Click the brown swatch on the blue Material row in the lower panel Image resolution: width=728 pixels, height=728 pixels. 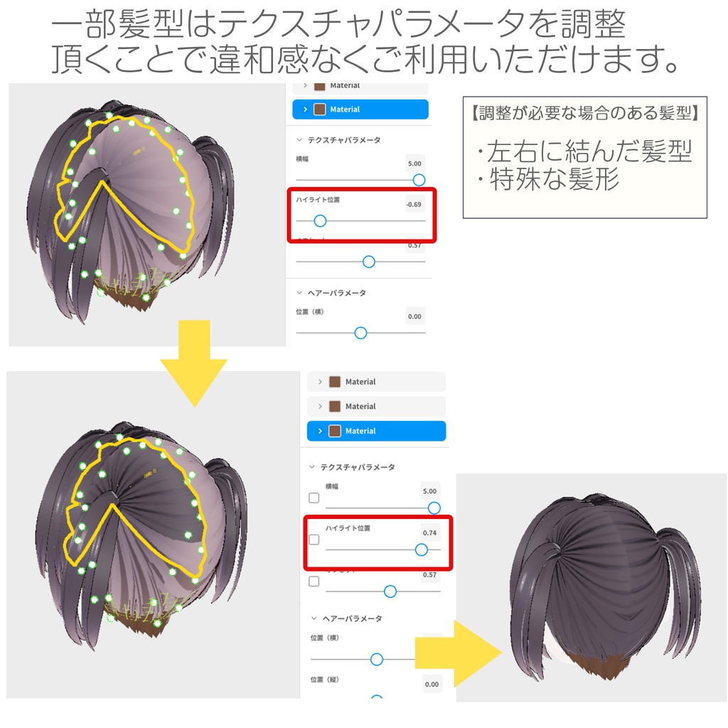point(335,431)
